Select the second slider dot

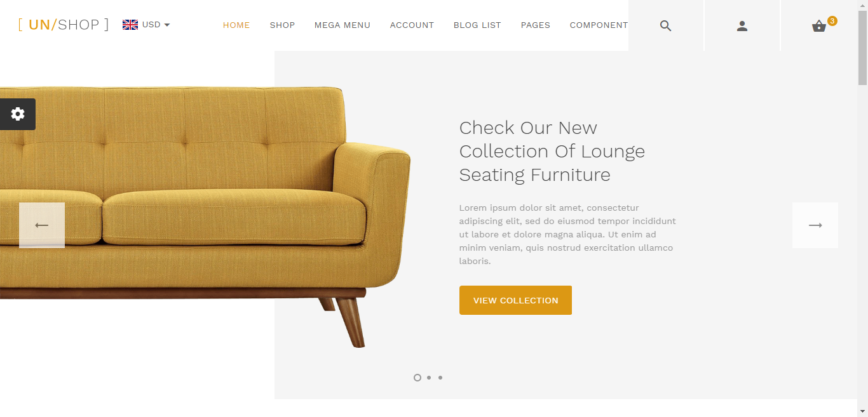429,378
